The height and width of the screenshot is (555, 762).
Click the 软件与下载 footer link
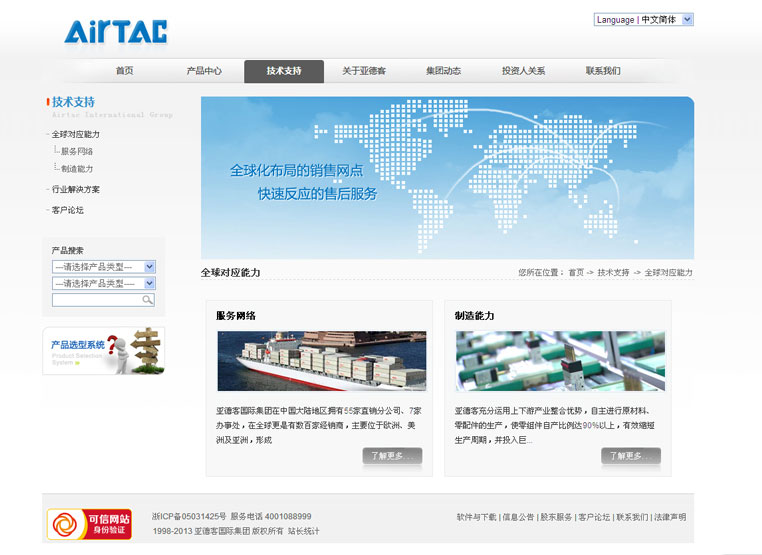476,517
